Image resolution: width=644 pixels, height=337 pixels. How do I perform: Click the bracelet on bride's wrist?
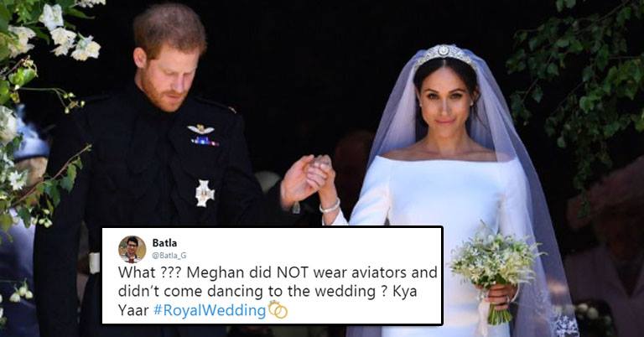pos(330,206)
